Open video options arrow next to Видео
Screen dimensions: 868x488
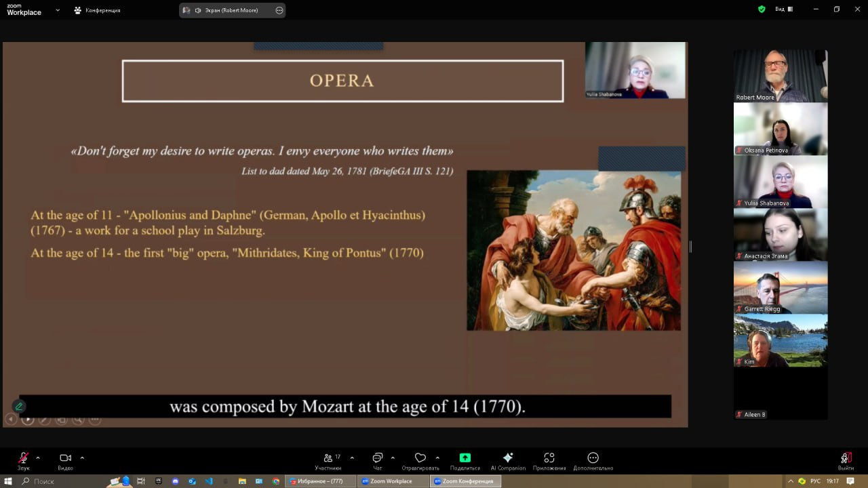pyautogui.click(x=82, y=458)
